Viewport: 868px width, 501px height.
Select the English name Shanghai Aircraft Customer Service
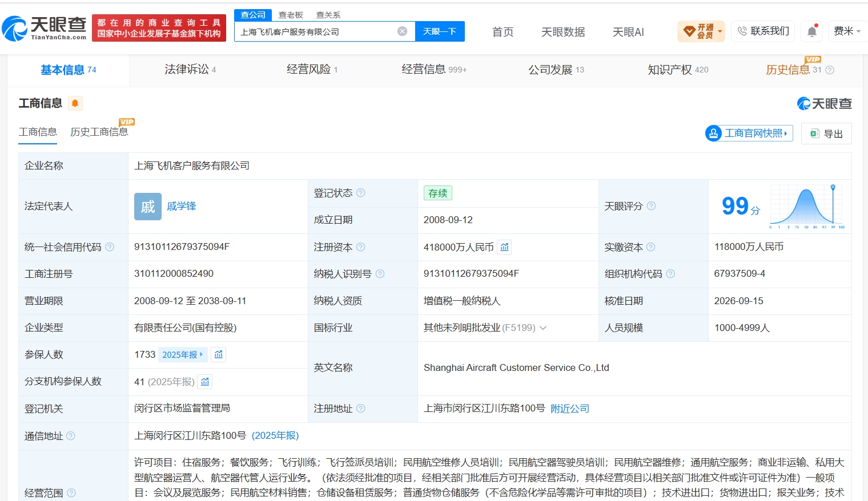[516, 367]
